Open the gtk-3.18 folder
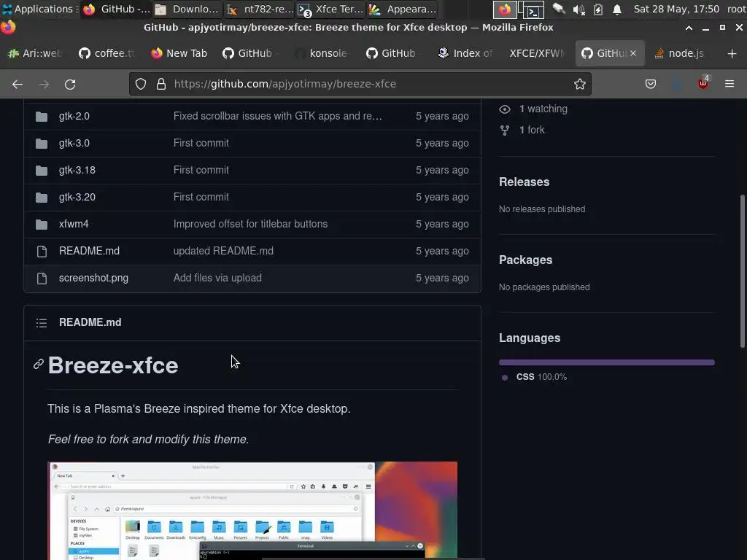This screenshot has height=560, width=747. pos(77,170)
